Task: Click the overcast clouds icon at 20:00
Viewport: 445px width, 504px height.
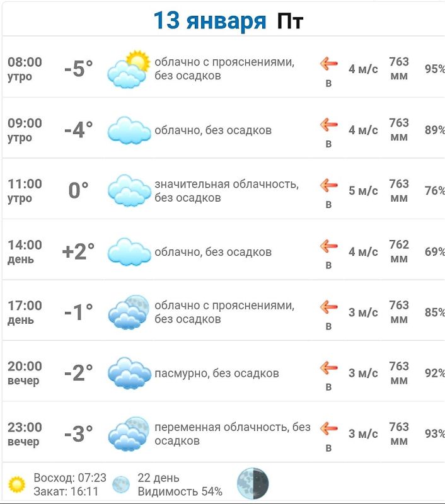Action: 129,373
